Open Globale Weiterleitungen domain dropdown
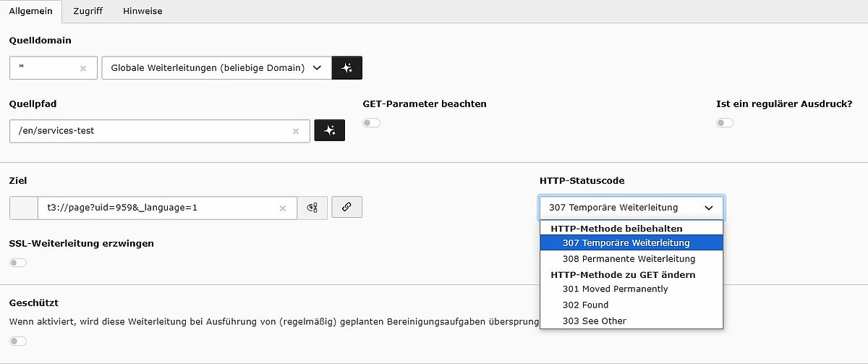This screenshot has width=868, height=364. pyautogui.click(x=216, y=68)
